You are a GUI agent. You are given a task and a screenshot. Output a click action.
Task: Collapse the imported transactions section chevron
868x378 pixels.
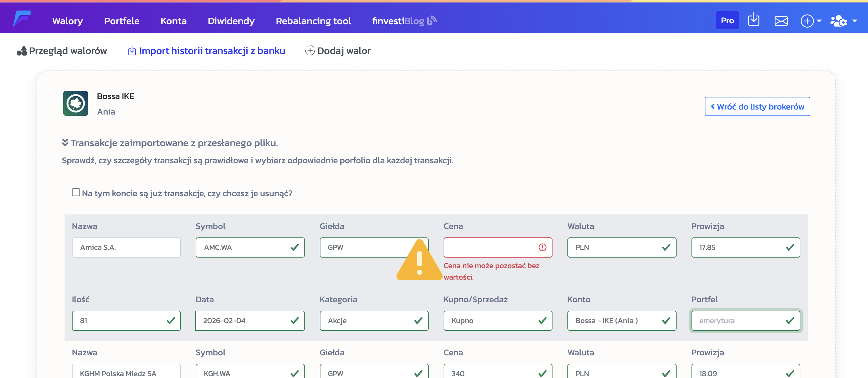coord(65,143)
